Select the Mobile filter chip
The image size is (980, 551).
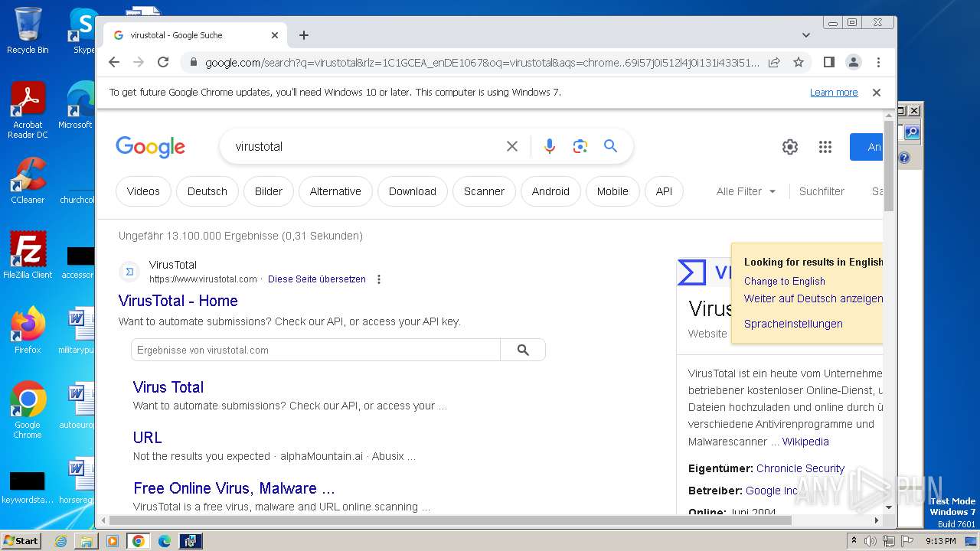(612, 191)
